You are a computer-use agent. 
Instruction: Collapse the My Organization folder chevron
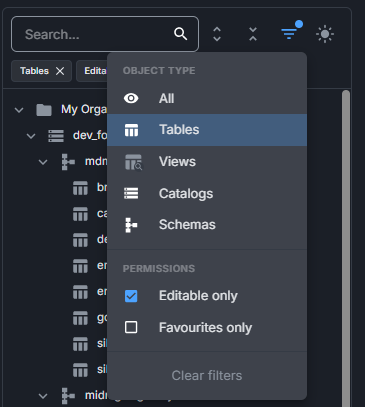(19, 110)
